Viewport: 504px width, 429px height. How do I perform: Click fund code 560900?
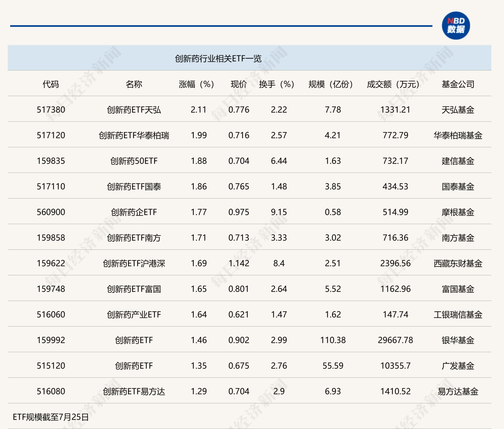click(x=51, y=212)
